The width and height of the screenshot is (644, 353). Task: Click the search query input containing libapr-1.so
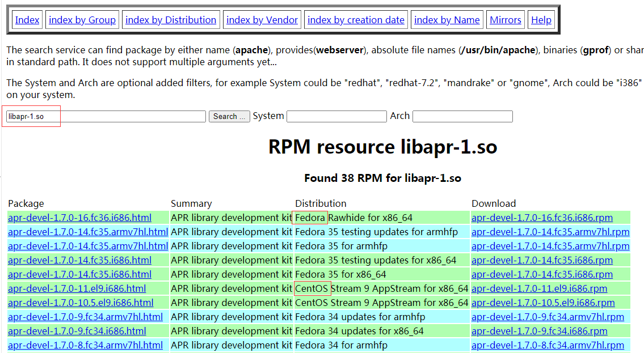coord(105,116)
